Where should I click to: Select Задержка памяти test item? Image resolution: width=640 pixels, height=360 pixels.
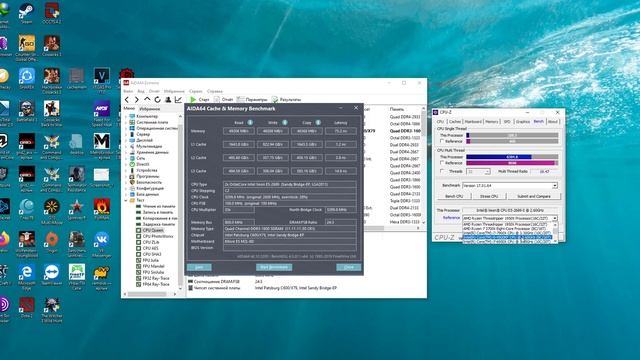point(156,224)
